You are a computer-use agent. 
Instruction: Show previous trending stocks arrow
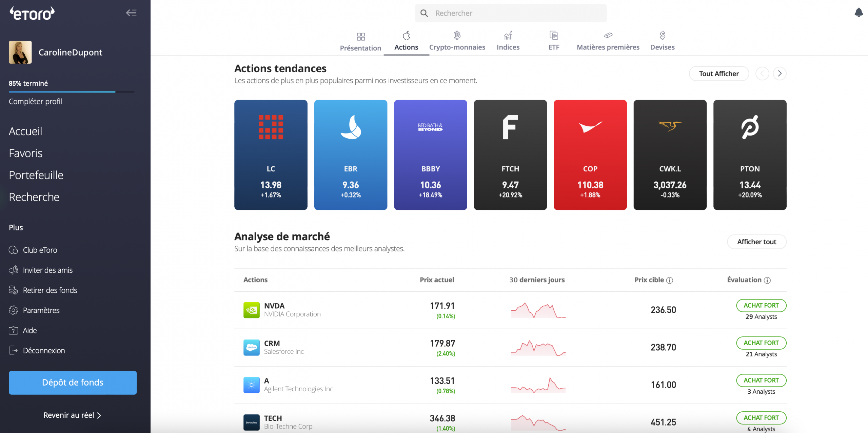tap(762, 74)
